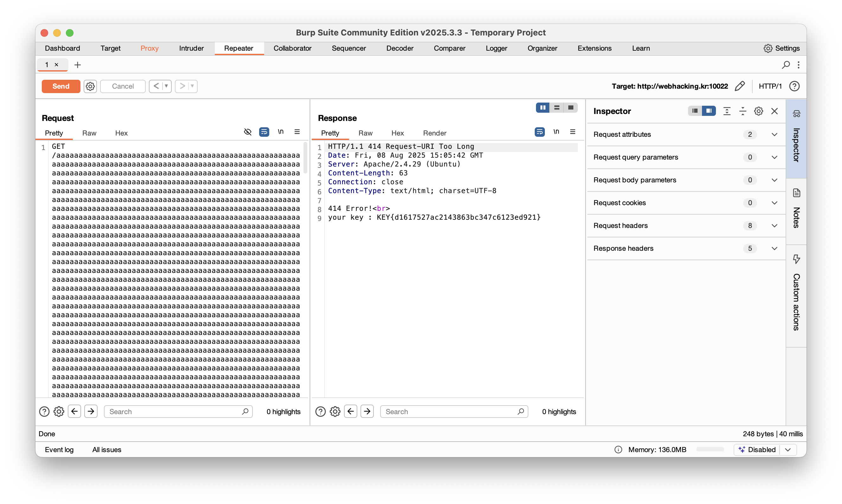Collapse all Inspector sections icon
This screenshot has width=842, height=504.
click(743, 111)
